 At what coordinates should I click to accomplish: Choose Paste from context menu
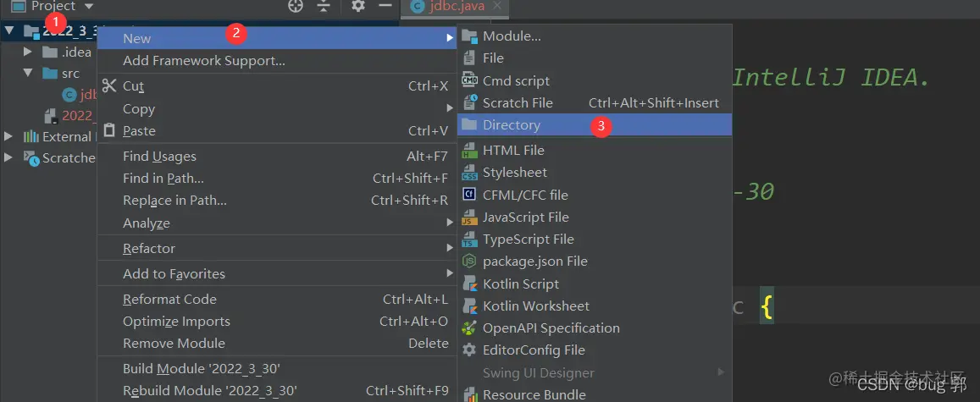pos(276,130)
